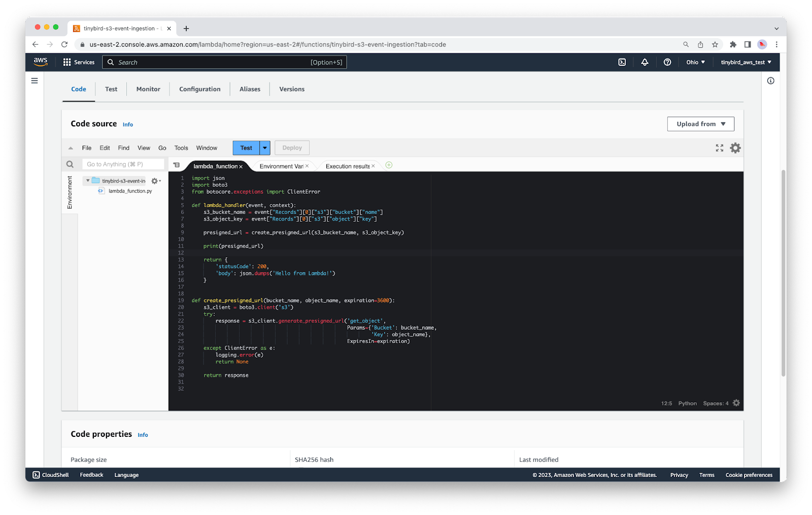812x515 pixels.
Task: Click the blue Test button
Action: [246, 148]
